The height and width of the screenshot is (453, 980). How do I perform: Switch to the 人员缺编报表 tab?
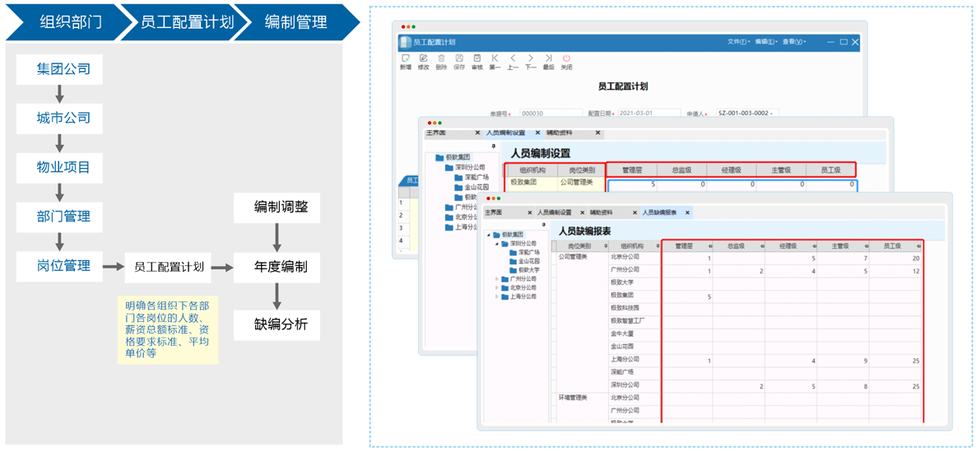pyautogui.click(x=660, y=212)
